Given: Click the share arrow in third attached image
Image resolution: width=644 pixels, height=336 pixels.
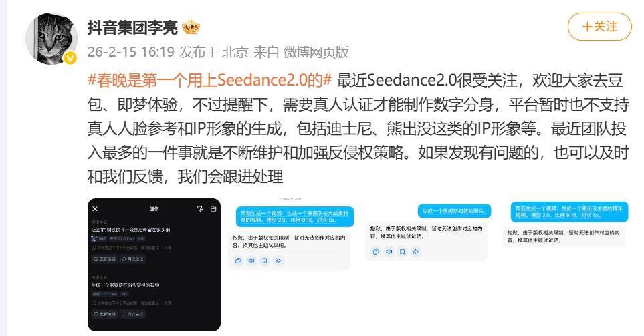Looking at the screenshot, I should (x=416, y=251).
